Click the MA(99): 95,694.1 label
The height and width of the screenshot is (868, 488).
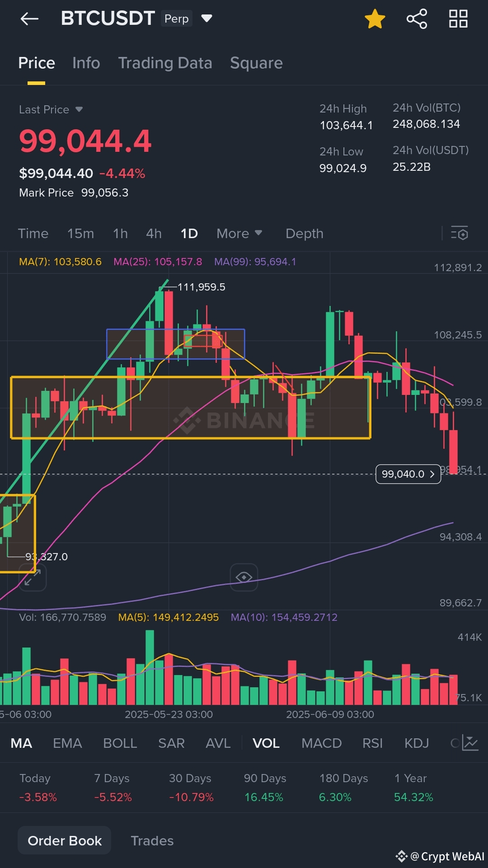tap(255, 262)
